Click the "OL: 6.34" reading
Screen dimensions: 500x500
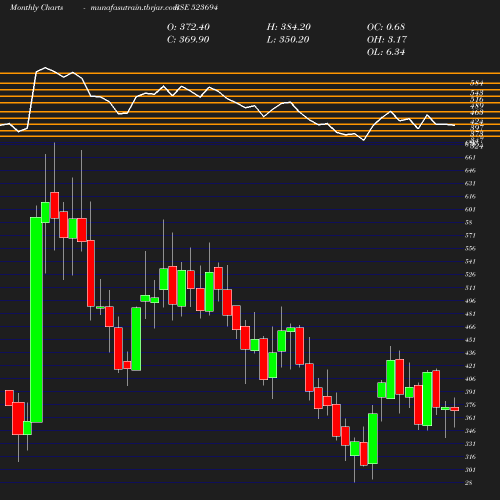pyautogui.click(x=386, y=52)
